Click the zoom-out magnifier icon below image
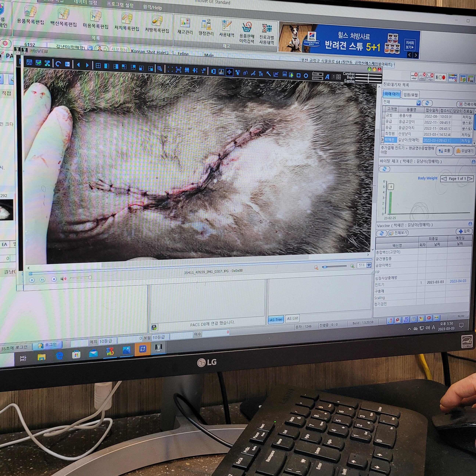The width and height of the screenshot is (476, 476). point(316,268)
